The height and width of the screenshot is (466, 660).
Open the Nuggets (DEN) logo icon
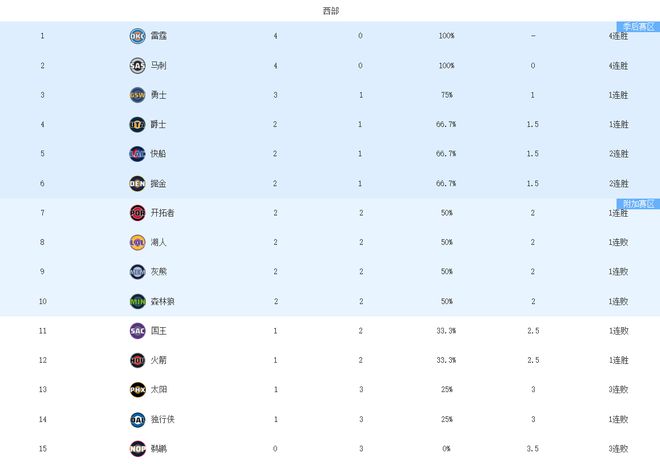(137, 184)
